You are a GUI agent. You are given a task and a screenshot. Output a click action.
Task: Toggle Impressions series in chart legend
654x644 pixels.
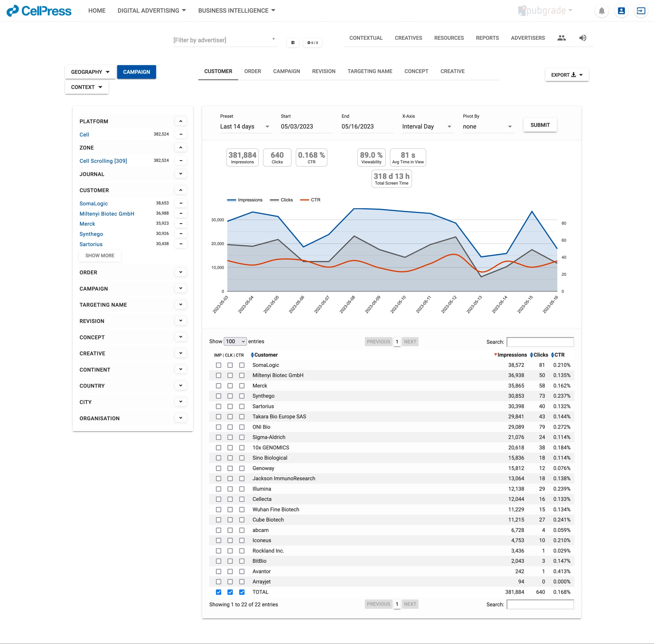tap(245, 200)
